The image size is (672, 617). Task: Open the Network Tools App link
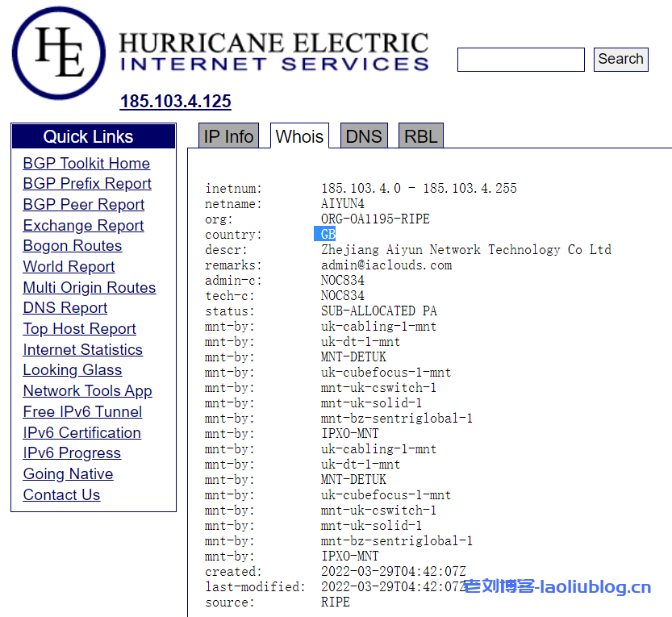coord(87,391)
